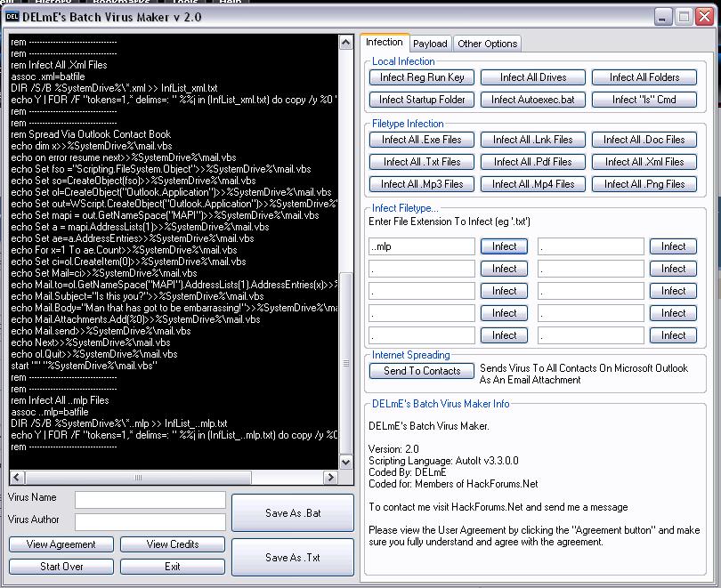Click the "Enter File Extension To Infect" label
The height and width of the screenshot is (588, 721).
450,222
